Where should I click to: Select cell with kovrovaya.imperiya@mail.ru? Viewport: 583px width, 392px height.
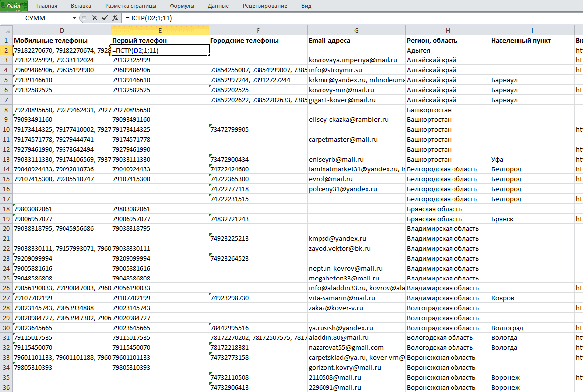(x=356, y=60)
